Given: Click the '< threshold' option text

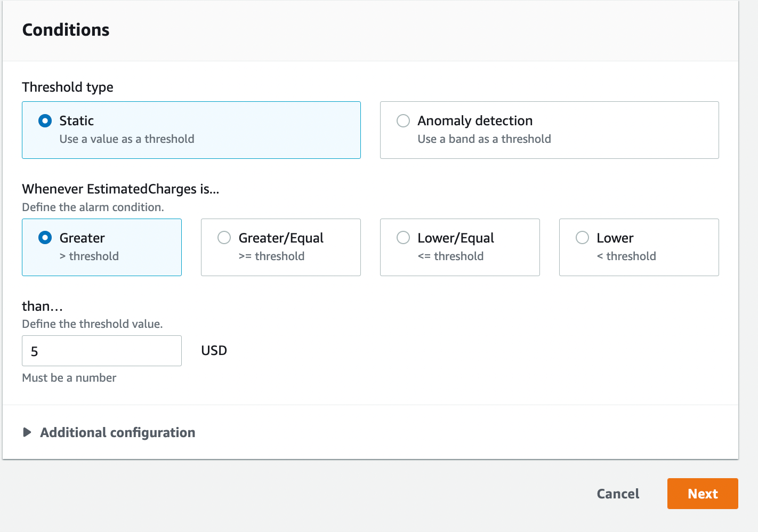Looking at the screenshot, I should (x=626, y=256).
